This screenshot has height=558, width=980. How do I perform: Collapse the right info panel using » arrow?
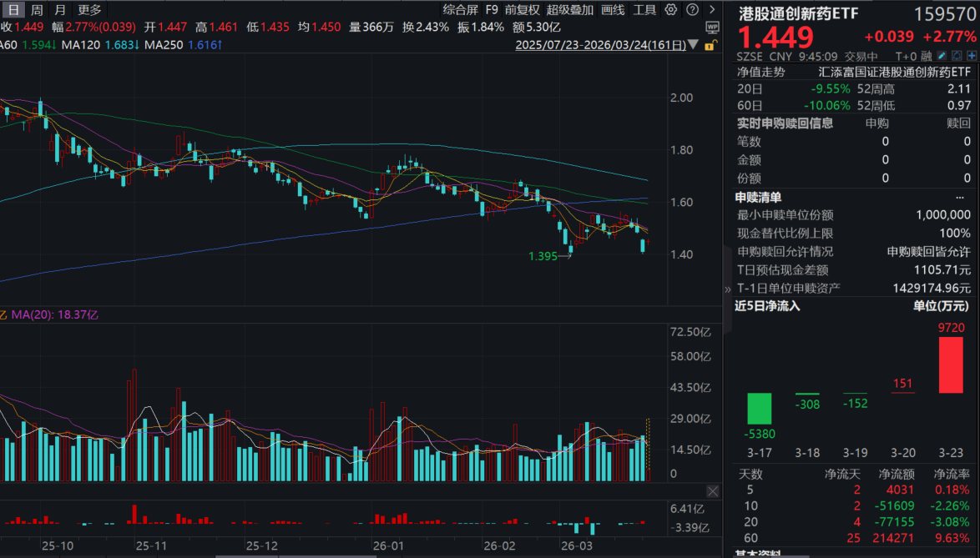tap(727, 289)
